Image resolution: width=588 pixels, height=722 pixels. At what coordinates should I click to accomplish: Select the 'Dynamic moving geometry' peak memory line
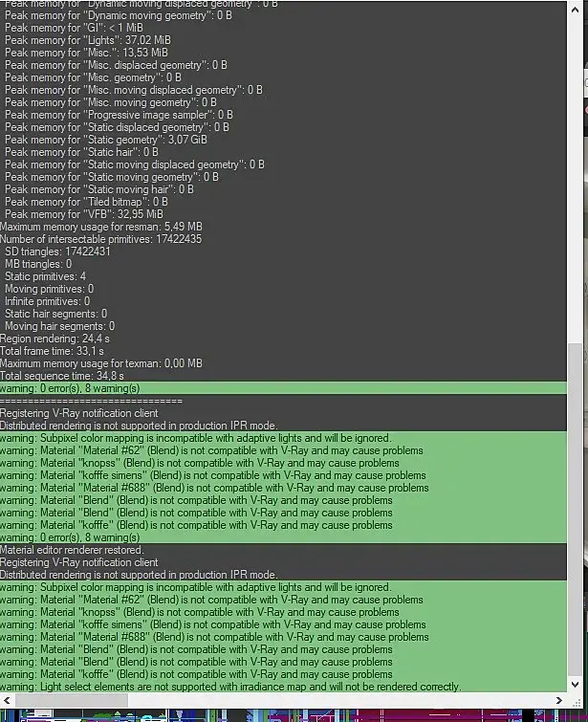pyautogui.click(x=119, y=15)
